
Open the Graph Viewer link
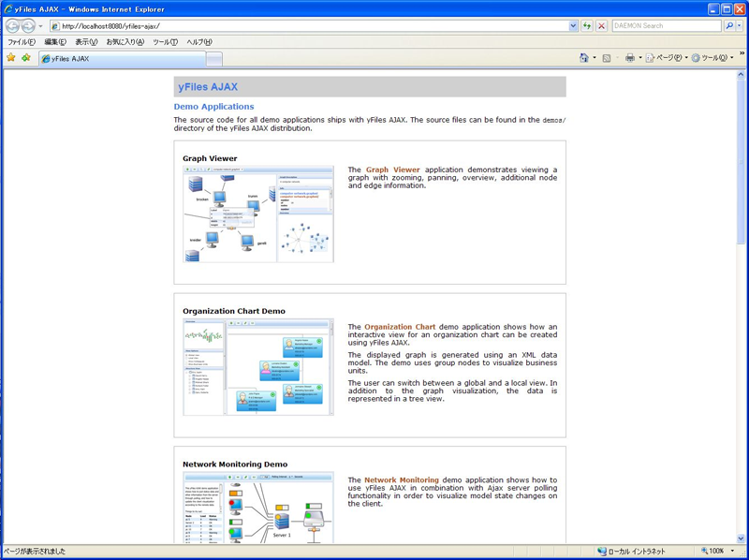(x=392, y=170)
